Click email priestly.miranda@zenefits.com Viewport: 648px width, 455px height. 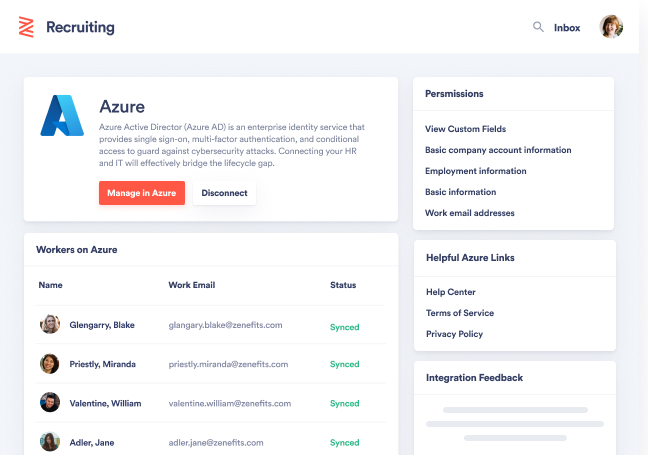pos(228,364)
